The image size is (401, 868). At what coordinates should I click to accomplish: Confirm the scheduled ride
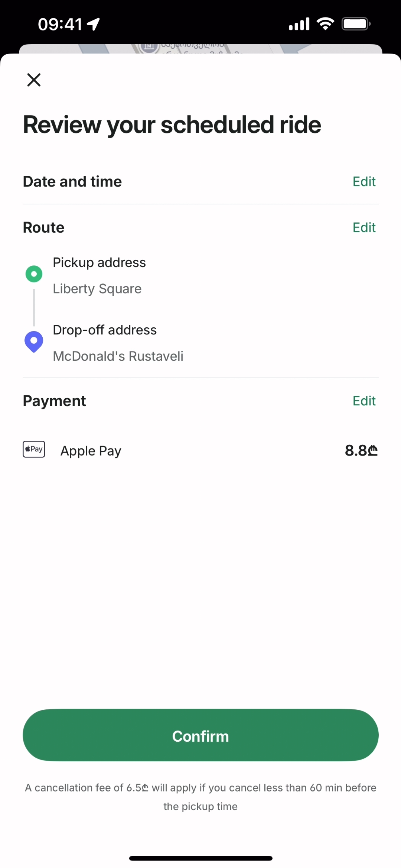click(200, 735)
